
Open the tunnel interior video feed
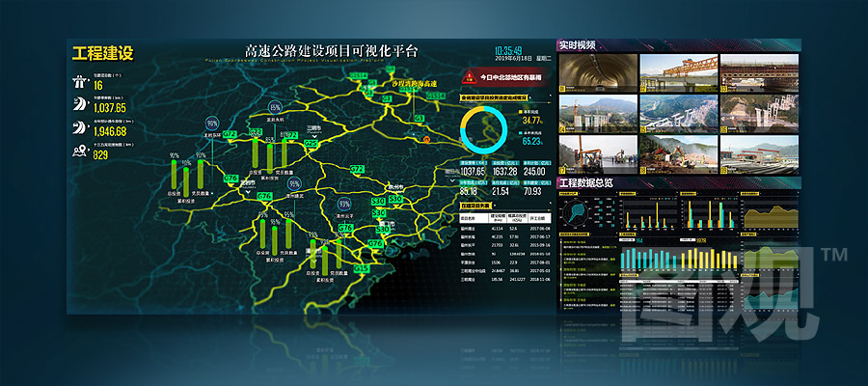pos(598,73)
